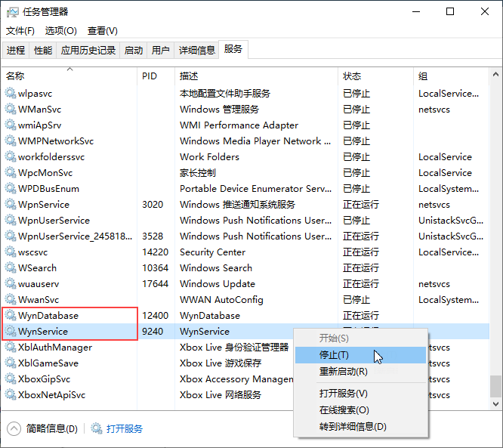Click the WPDBusEnum service gear icon
503x448 pixels.
click(11, 188)
